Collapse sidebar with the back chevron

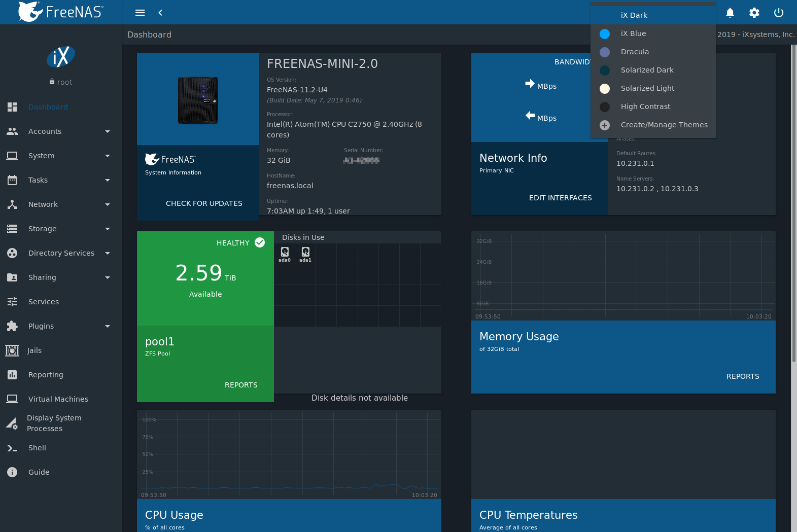[160, 13]
